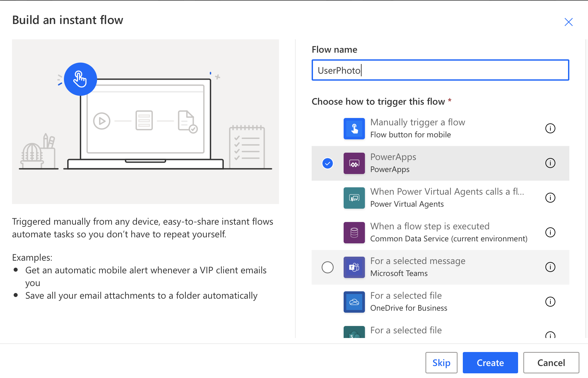Uncheck the selected PowerApps radio button

tap(328, 163)
